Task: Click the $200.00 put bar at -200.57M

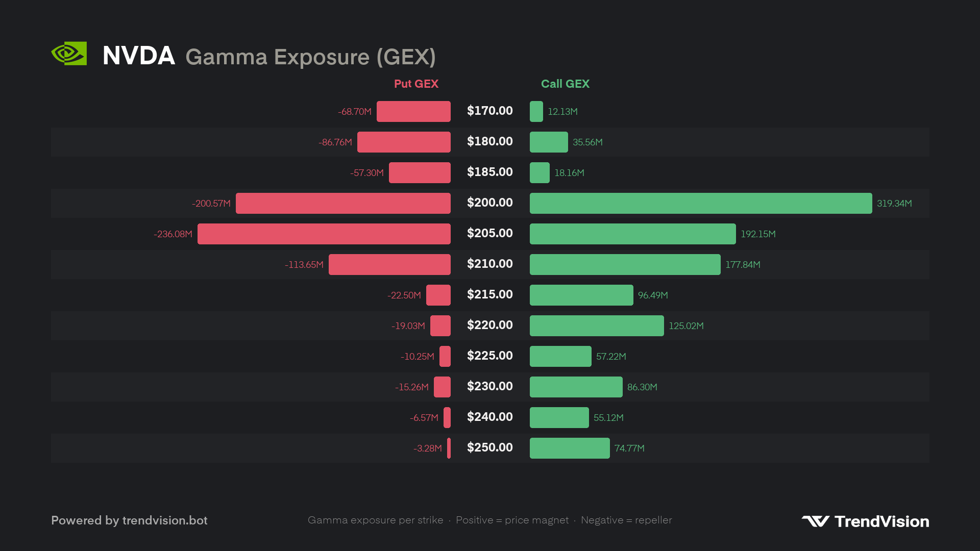Action: (x=343, y=203)
